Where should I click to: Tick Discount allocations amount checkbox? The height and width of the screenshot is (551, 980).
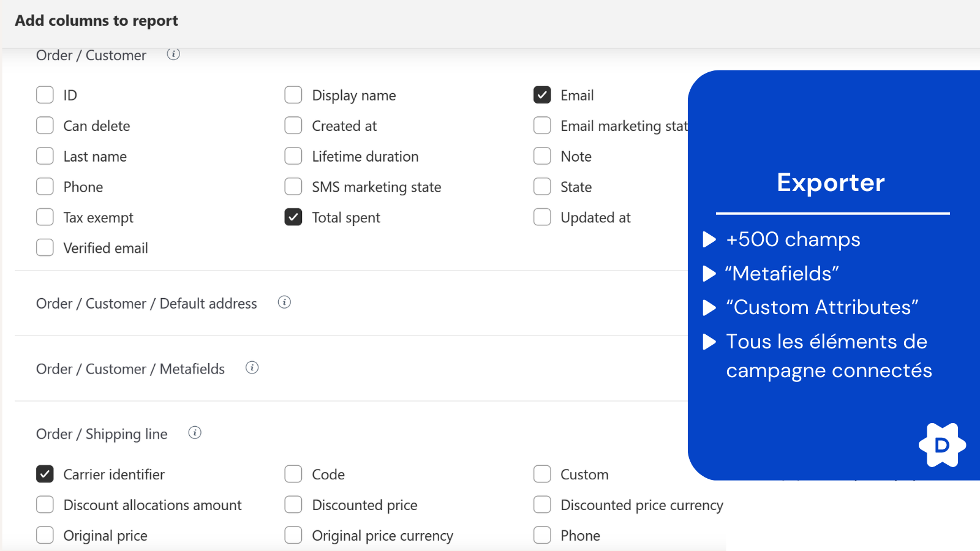(x=45, y=505)
